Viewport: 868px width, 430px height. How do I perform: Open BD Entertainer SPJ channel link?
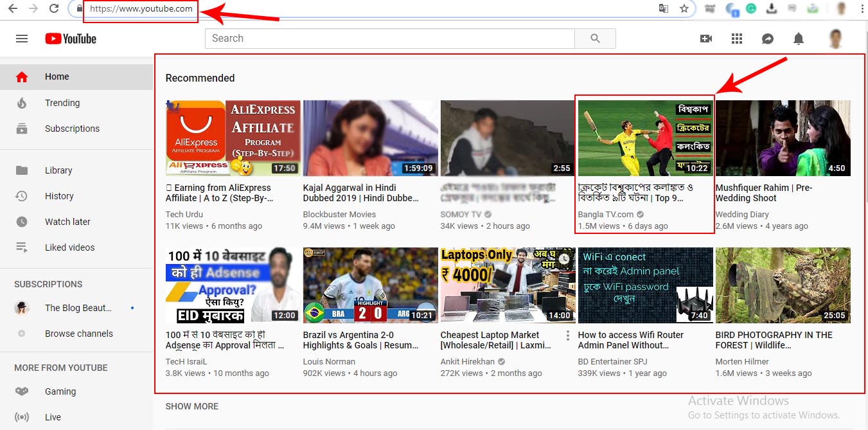[612, 362]
